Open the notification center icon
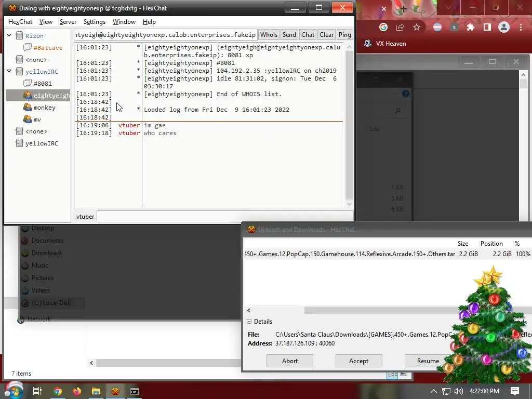The width and height of the screenshot is (532, 399). pos(515,391)
